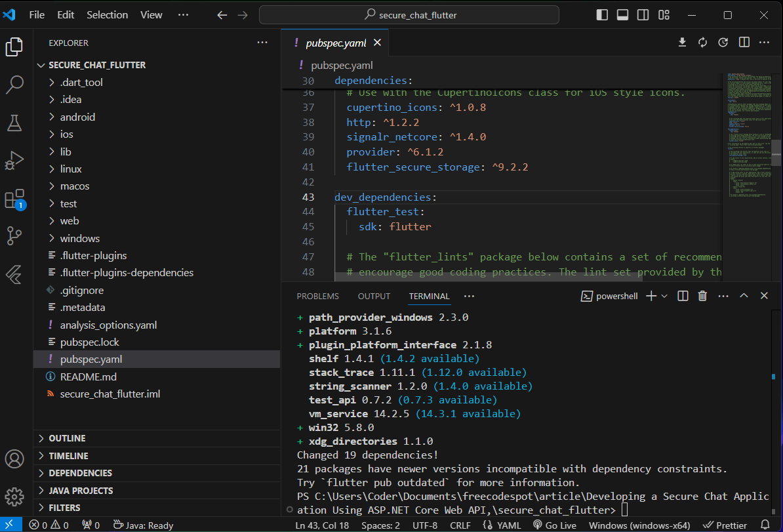Maximize the terminal panel size
The width and height of the screenshot is (783, 532).
[744, 296]
